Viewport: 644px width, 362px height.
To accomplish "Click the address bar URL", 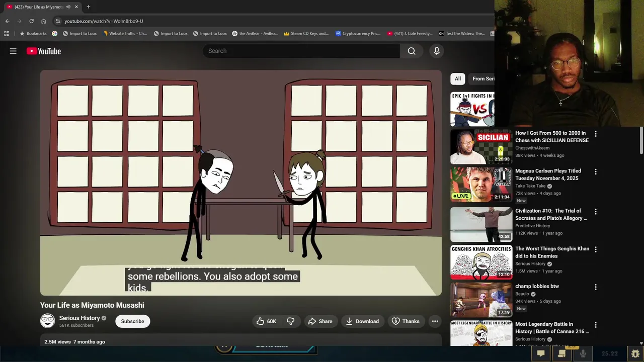I will point(104,21).
